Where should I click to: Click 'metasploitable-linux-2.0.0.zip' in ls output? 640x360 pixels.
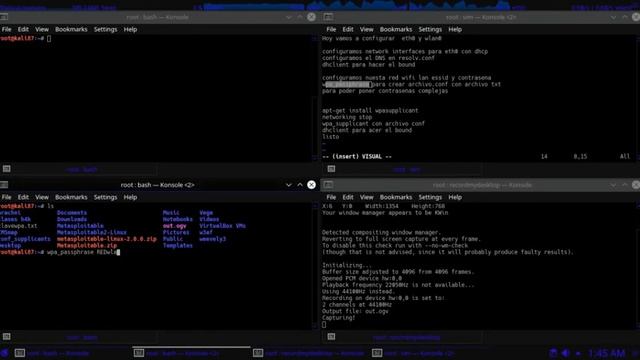pyautogui.click(x=107, y=239)
